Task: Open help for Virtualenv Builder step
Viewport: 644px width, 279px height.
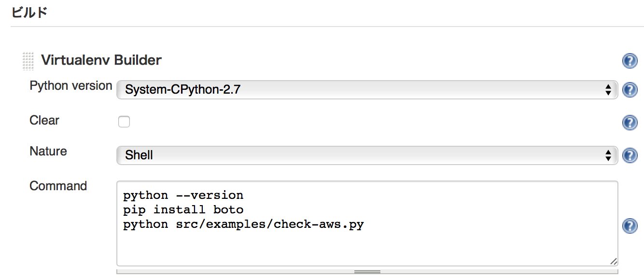Action: pyautogui.click(x=630, y=61)
